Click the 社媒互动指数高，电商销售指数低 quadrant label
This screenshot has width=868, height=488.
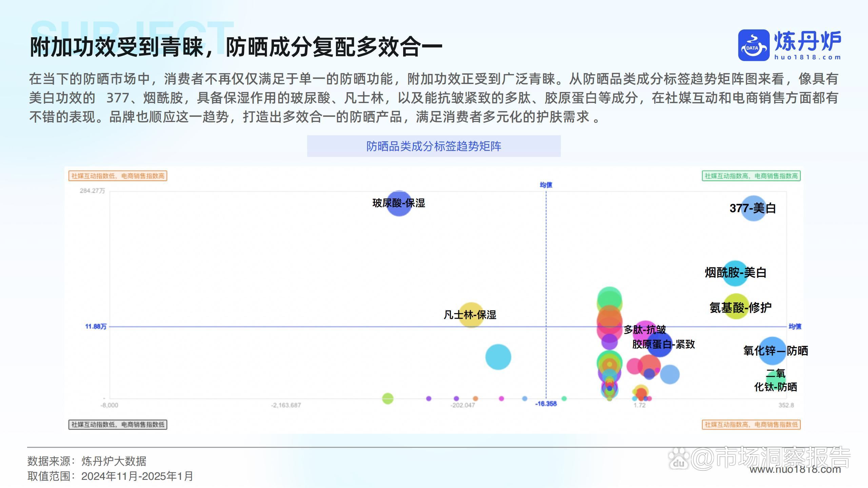click(x=751, y=424)
